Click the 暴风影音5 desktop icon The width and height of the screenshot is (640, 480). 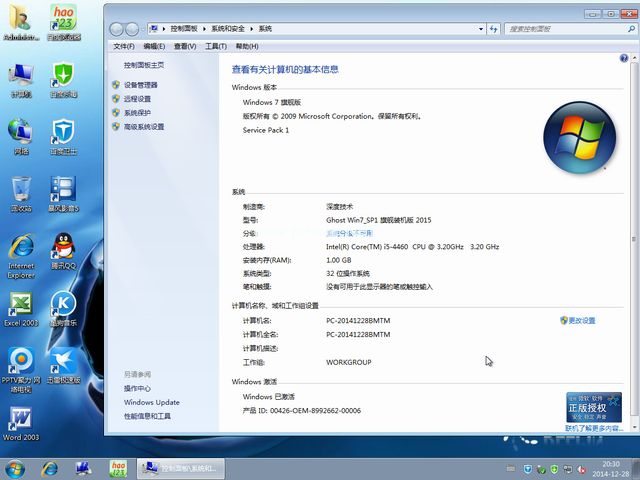pos(63,190)
